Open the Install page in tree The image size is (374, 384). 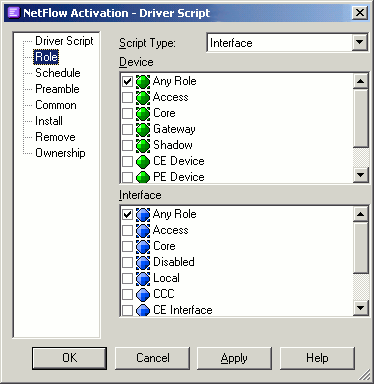click(x=49, y=121)
